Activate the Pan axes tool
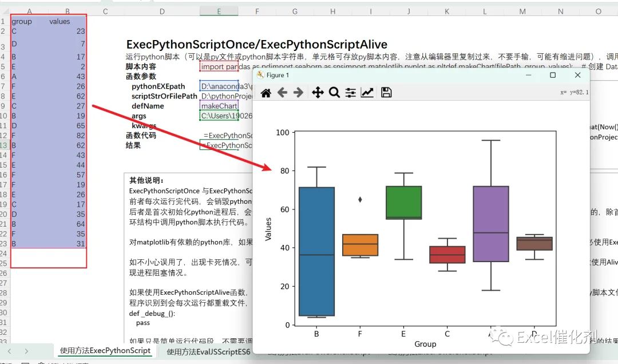Viewport: 618px width, 364px height. pyautogui.click(x=318, y=93)
